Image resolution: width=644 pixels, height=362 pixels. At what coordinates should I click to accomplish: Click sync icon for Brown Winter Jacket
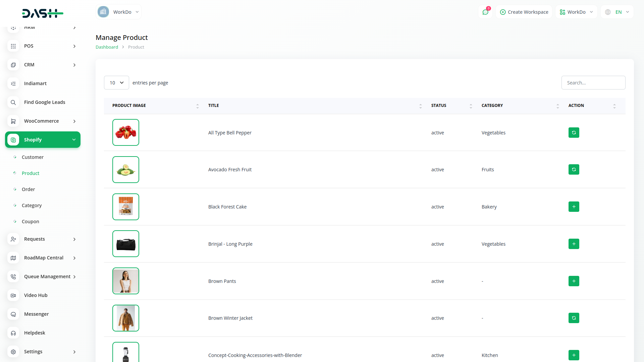tap(574, 318)
